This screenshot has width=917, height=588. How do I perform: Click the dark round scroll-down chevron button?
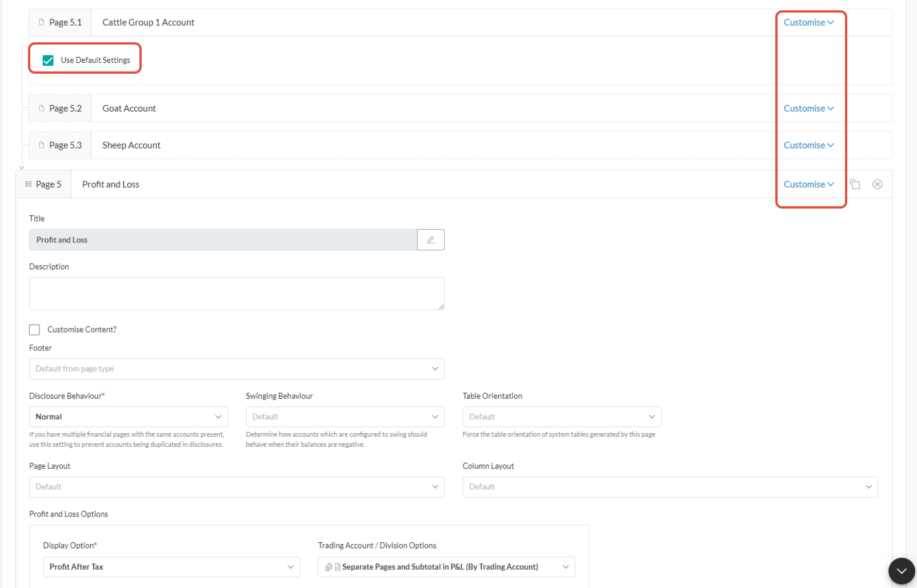pos(902,571)
